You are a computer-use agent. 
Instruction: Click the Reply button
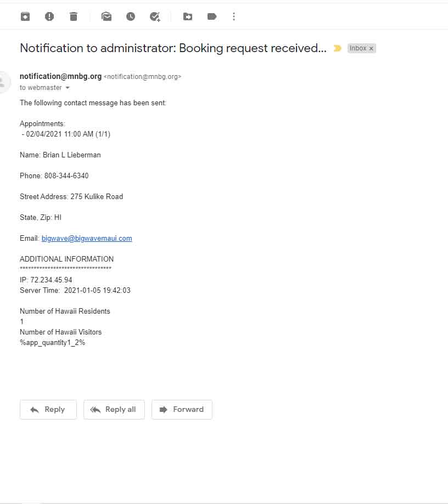[x=48, y=410]
